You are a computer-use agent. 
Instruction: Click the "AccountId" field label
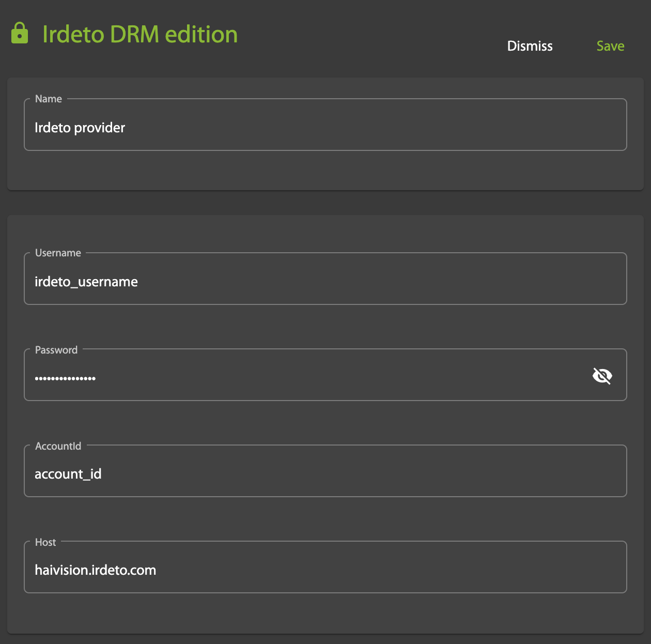point(58,446)
